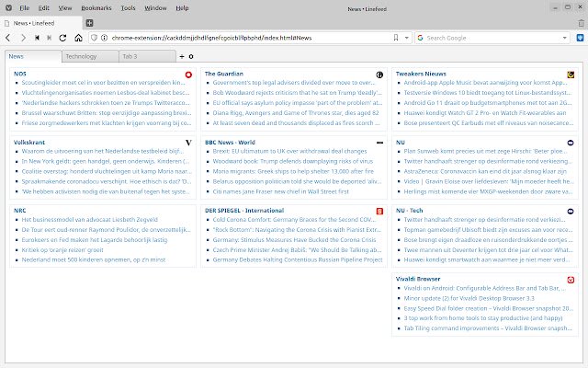Open the BBC News - World title link
588x368 pixels.
pyautogui.click(x=230, y=143)
